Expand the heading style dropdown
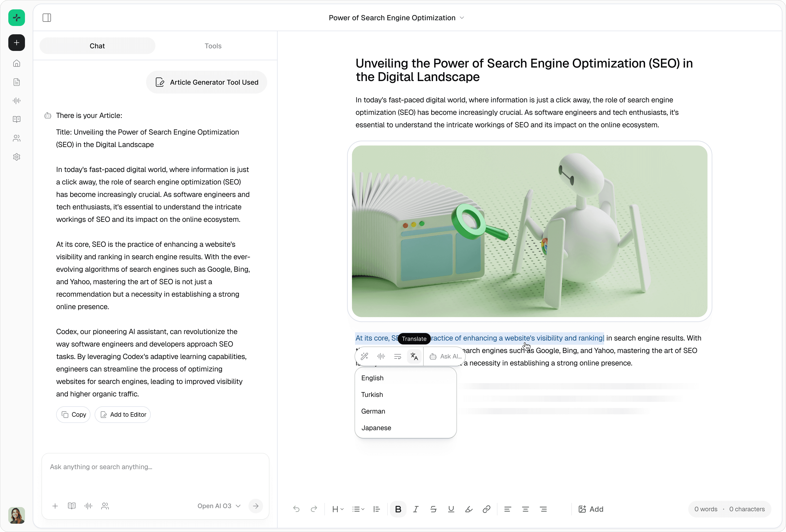 [x=338, y=509]
